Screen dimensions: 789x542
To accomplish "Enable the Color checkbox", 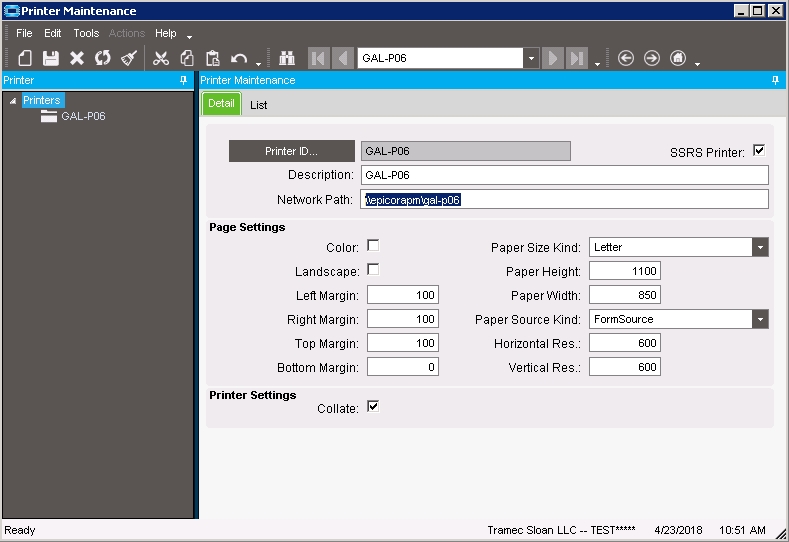I will click(373, 246).
